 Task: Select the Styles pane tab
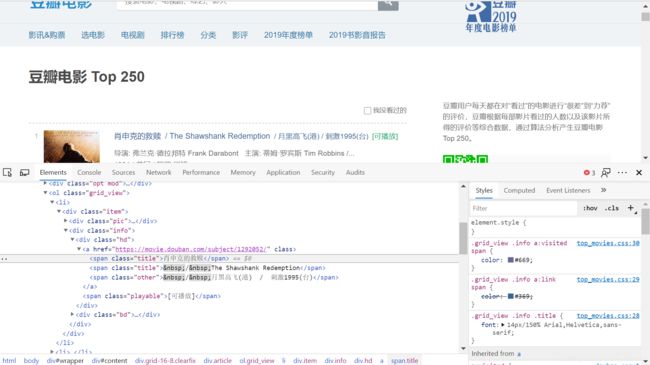click(484, 190)
